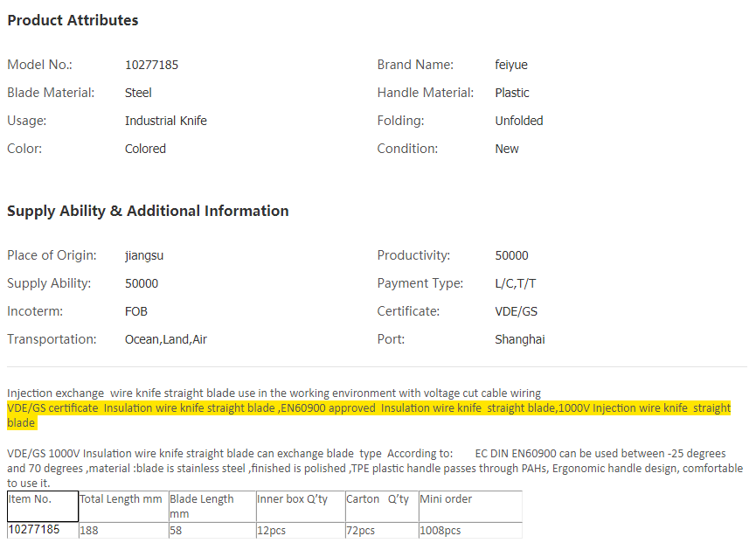Click the yellow highlighted VDE/GS certificate text

pos(367,409)
